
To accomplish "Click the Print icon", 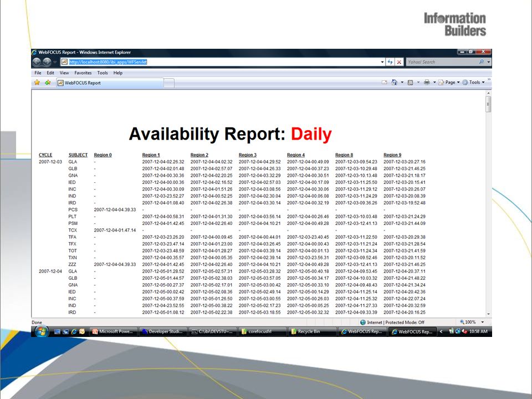I will [x=427, y=82].
